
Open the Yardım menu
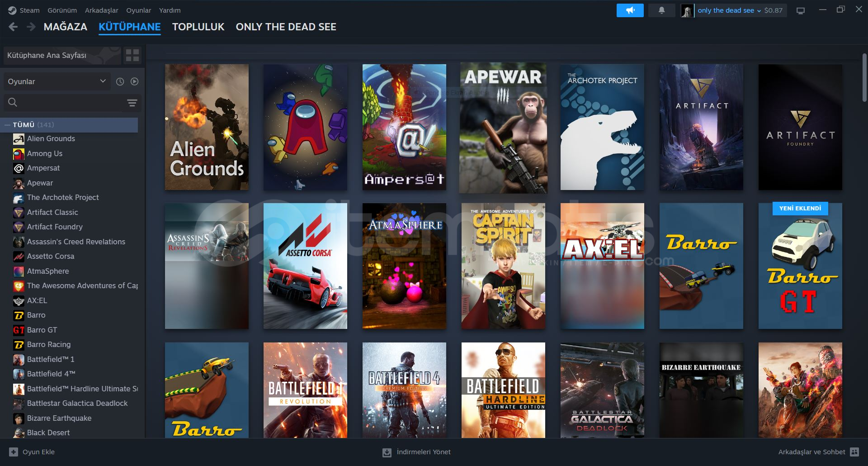click(x=170, y=10)
